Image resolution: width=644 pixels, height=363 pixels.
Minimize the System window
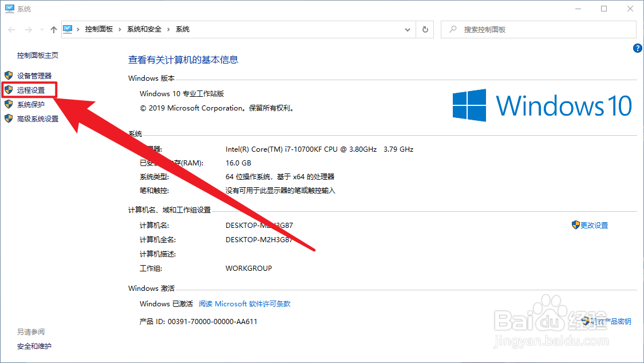[x=578, y=9]
